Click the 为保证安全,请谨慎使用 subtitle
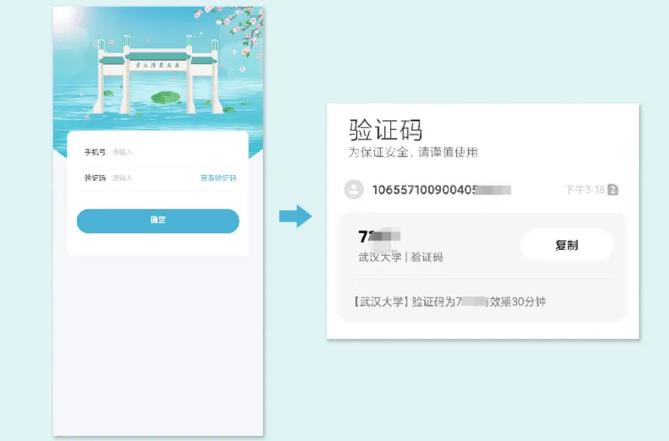669x441 pixels. [x=413, y=152]
